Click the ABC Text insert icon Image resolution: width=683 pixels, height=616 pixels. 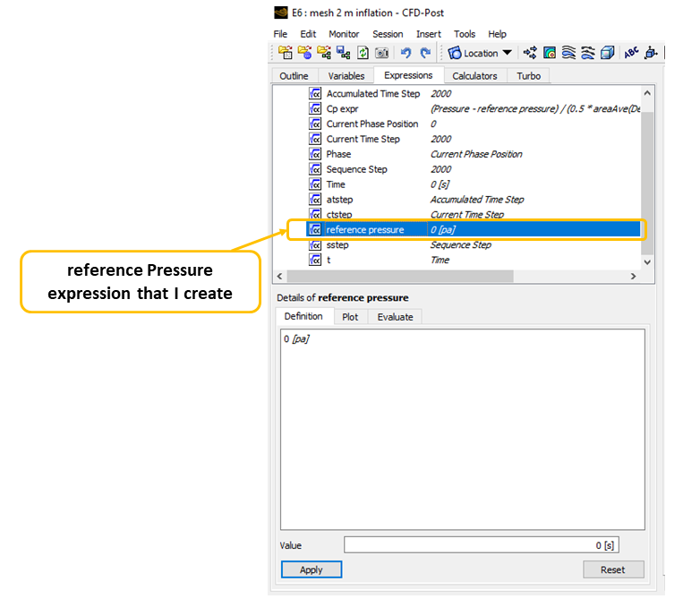[631, 53]
